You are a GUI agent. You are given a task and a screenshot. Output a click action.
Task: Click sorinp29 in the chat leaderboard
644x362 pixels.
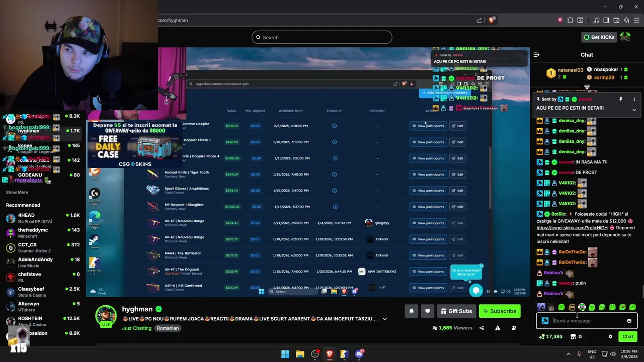click(604, 77)
